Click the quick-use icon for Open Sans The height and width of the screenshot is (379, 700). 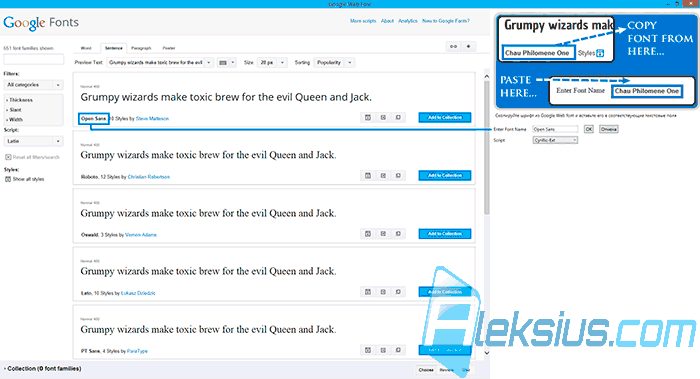coord(383,117)
